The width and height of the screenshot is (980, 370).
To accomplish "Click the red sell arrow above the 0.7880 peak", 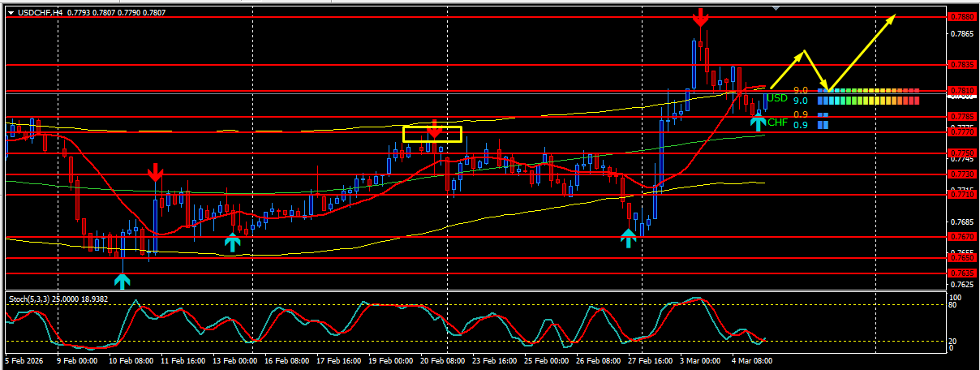I will 700,17.
